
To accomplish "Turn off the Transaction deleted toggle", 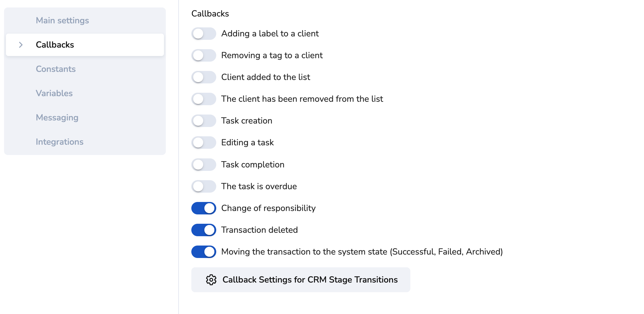I will point(203,230).
